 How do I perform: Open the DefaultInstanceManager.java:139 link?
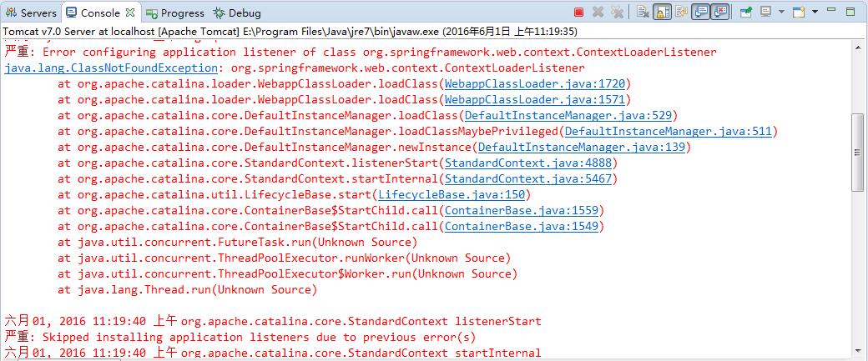[581, 148]
